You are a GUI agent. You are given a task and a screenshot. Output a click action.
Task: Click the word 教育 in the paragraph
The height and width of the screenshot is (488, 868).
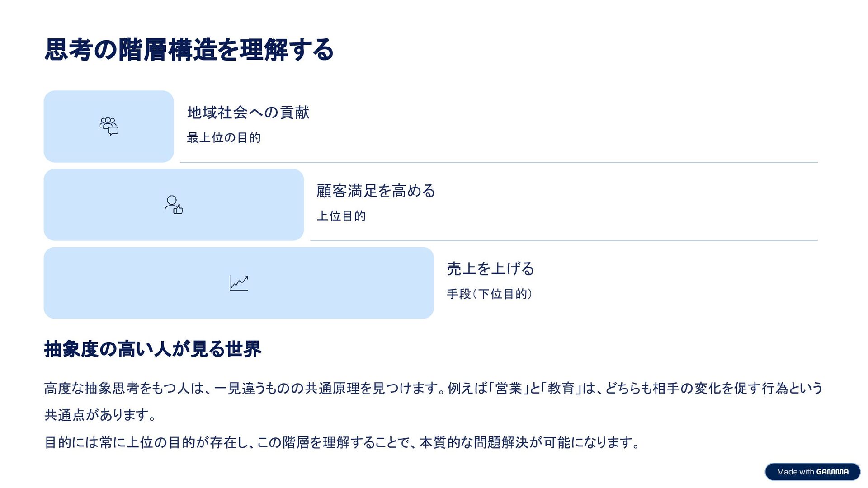[x=561, y=388]
